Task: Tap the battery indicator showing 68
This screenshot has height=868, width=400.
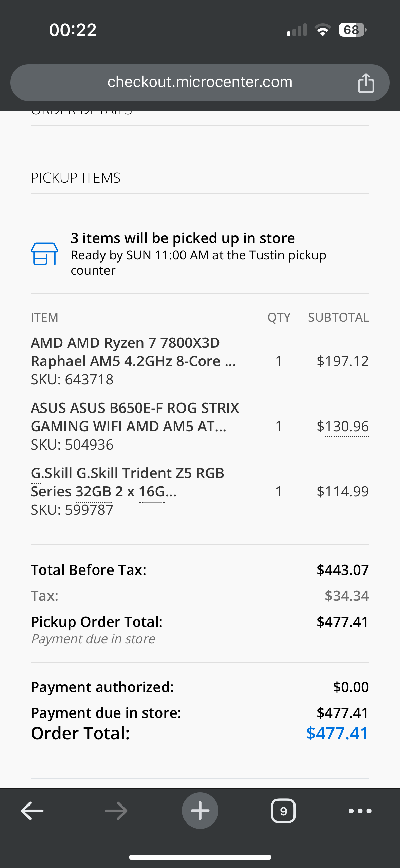Action: coord(352,30)
